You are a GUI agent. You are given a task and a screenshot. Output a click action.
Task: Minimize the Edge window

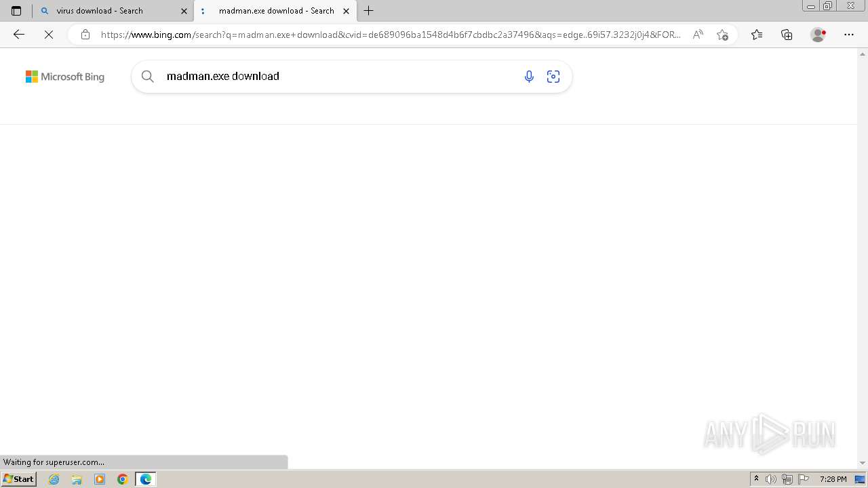point(810,5)
